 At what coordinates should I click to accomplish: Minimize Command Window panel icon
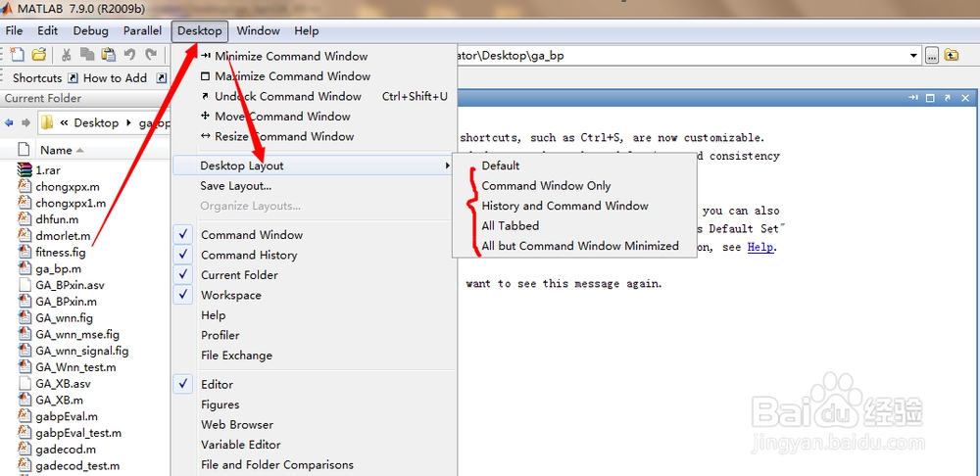point(913,98)
